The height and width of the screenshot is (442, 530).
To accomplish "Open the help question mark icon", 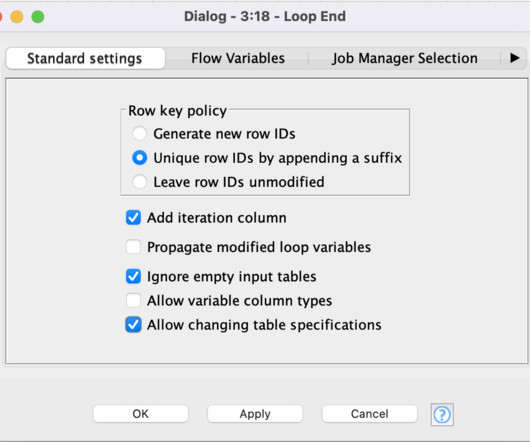I will (442, 414).
